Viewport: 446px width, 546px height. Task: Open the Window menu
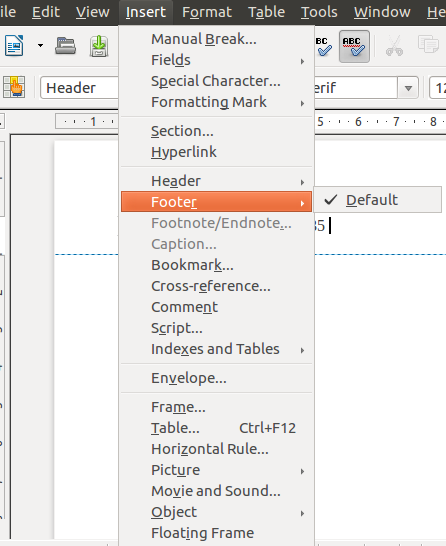click(x=382, y=13)
